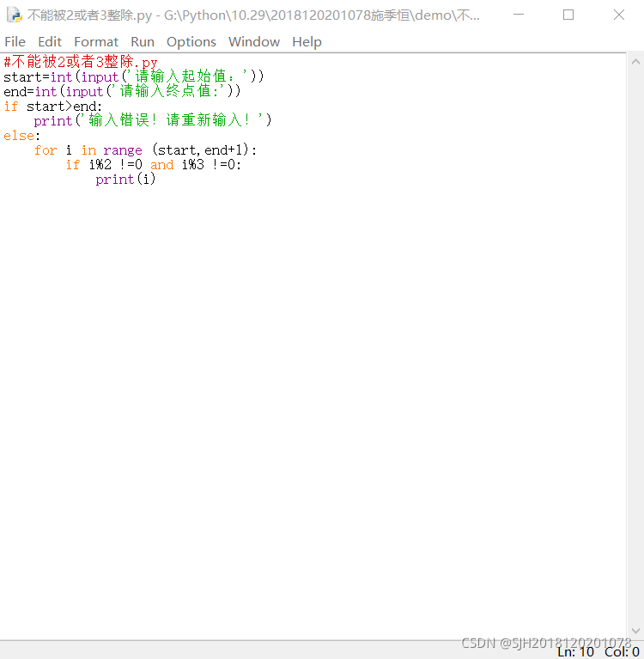
Task: Click the 'Ln: 10' status bar indicator
Action: click(x=575, y=651)
